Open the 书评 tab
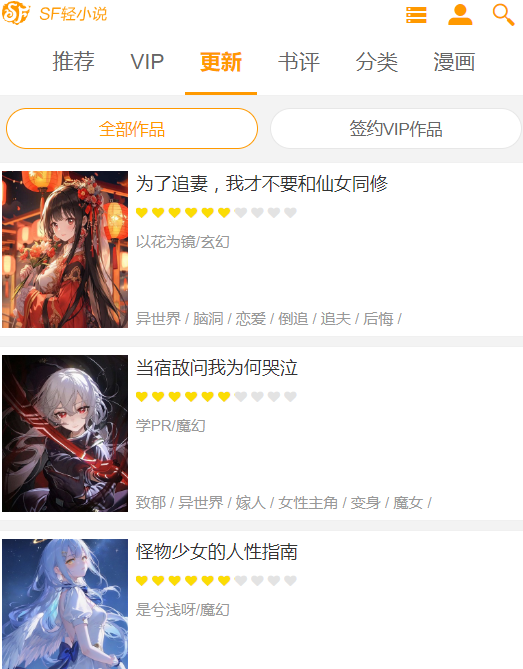The width and height of the screenshot is (523, 669). (x=299, y=62)
